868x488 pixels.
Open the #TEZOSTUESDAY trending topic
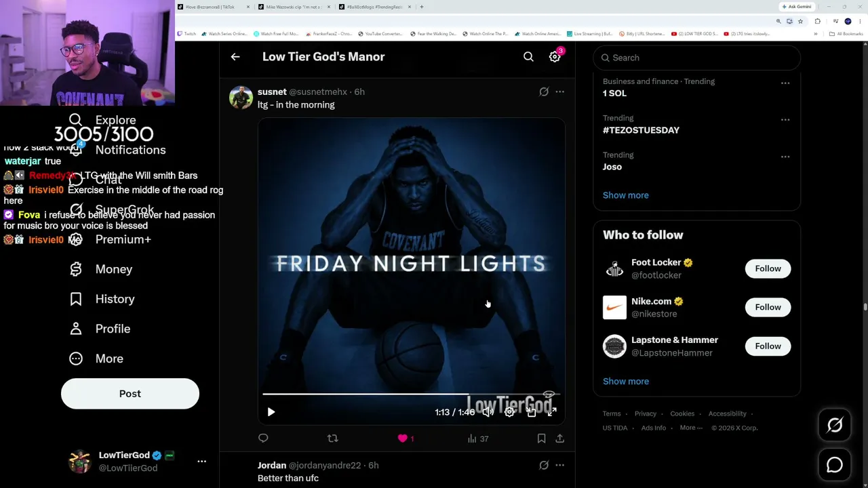point(641,130)
